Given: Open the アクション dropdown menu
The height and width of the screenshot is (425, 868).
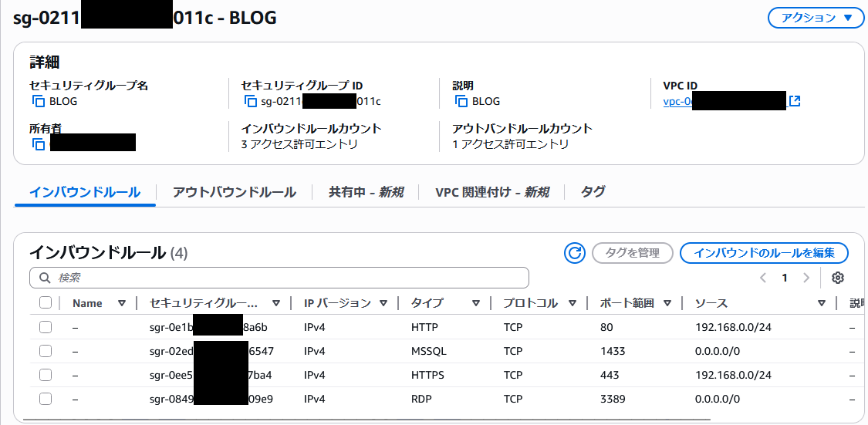Looking at the screenshot, I should 816,18.
